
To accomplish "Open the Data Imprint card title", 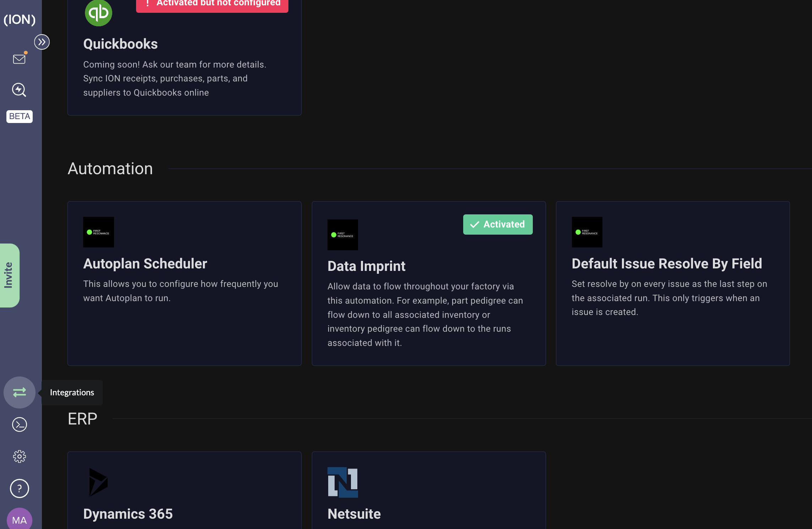I will [x=366, y=266].
